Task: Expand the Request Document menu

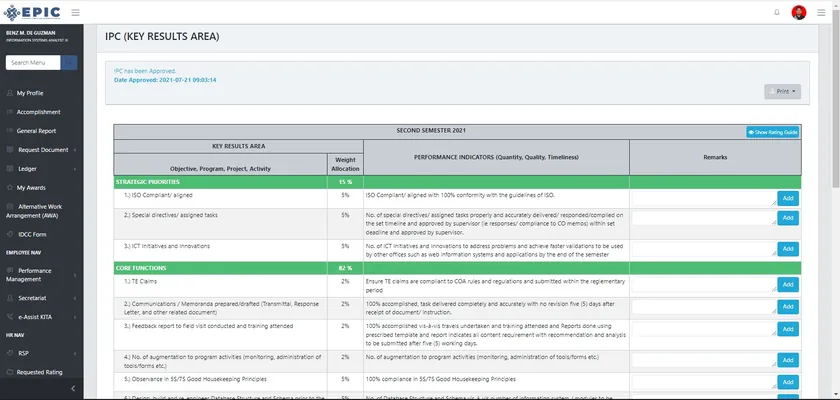Action: click(41, 150)
